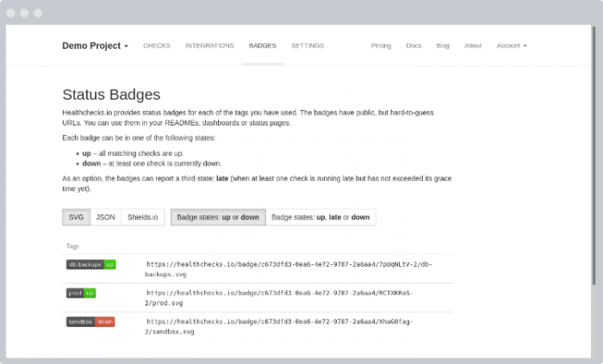Open the Settings tab

click(x=308, y=46)
